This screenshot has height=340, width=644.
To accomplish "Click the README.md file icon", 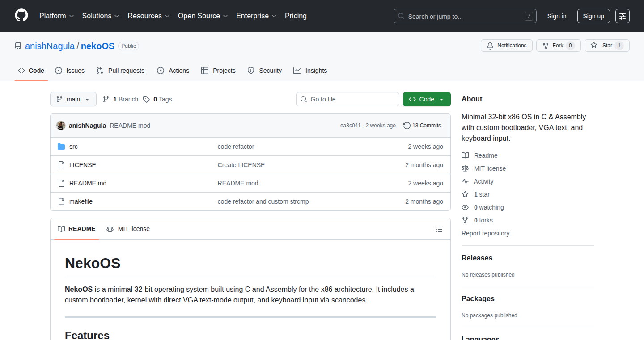I will (61, 183).
